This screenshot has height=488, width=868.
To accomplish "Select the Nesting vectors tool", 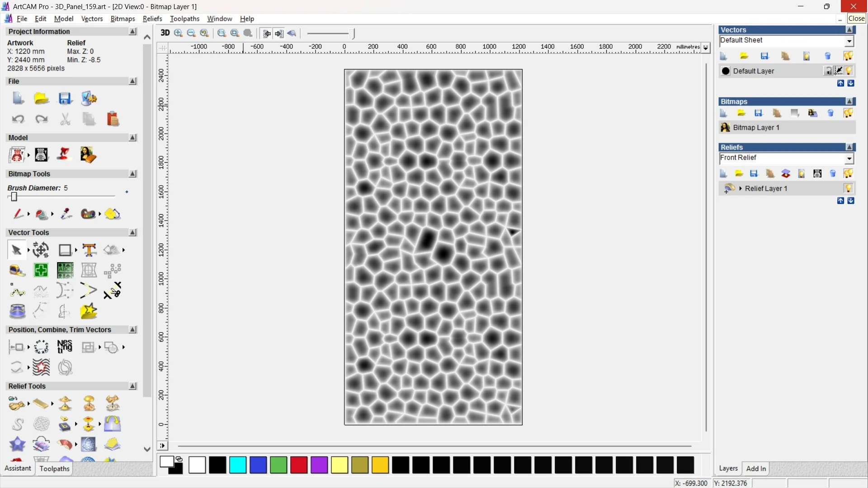I will tap(65, 347).
